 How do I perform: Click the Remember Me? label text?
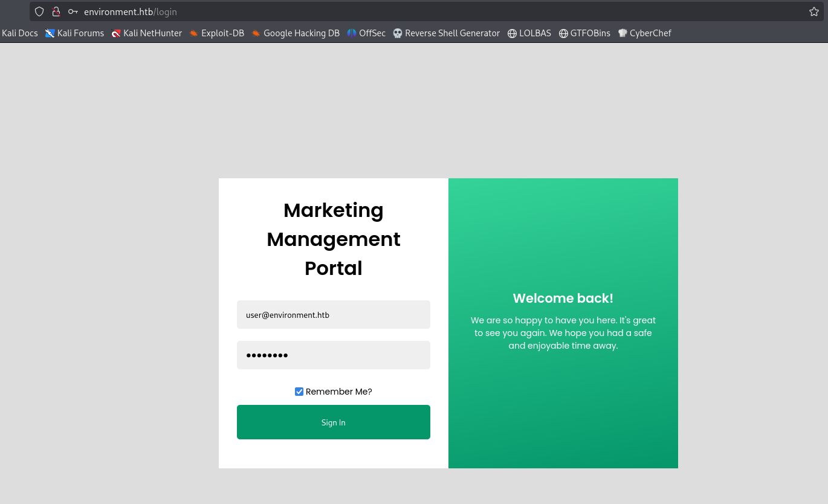[338, 392]
